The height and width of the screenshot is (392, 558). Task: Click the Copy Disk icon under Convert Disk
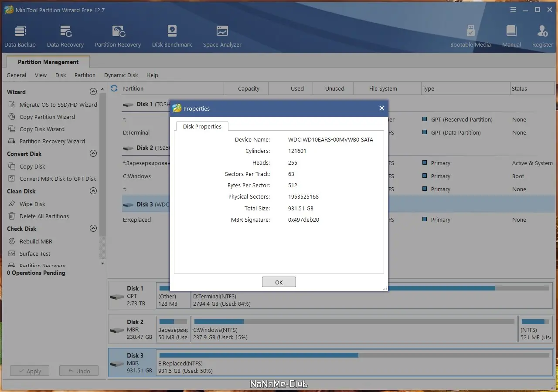click(12, 166)
